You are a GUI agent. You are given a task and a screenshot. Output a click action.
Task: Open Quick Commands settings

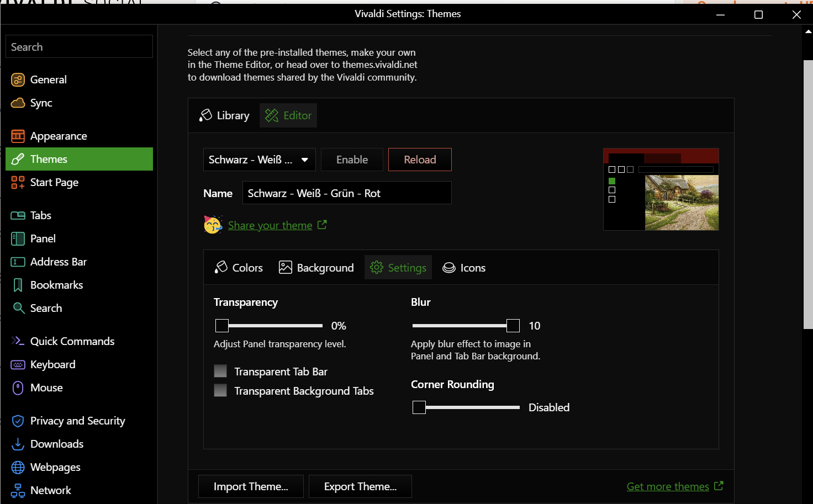(x=79, y=341)
